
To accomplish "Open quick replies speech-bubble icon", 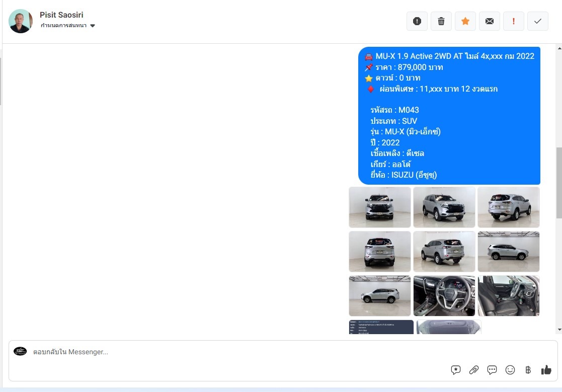I will pyautogui.click(x=492, y=370).
